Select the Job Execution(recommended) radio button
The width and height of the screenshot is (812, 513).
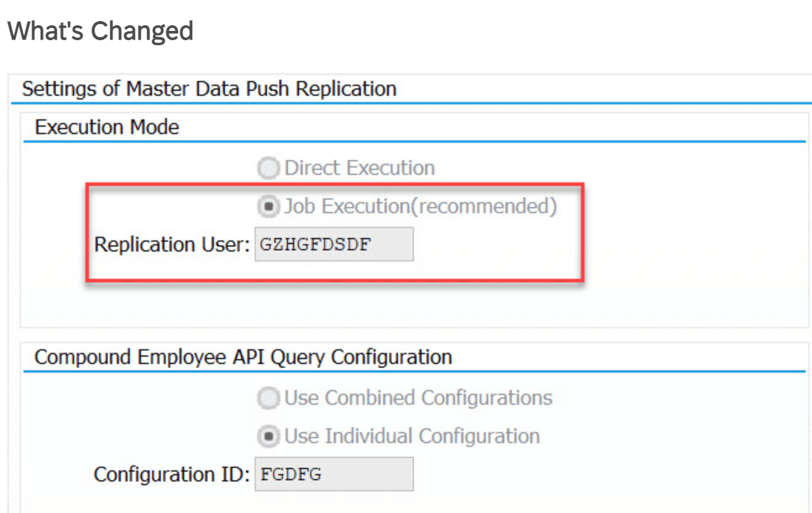269,206
